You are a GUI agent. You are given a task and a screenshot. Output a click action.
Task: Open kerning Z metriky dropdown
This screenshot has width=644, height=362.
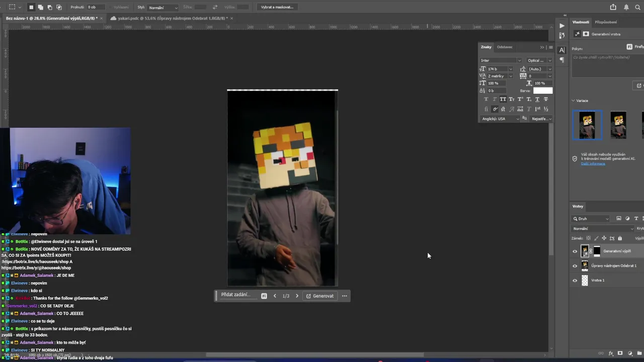point(510,76)
